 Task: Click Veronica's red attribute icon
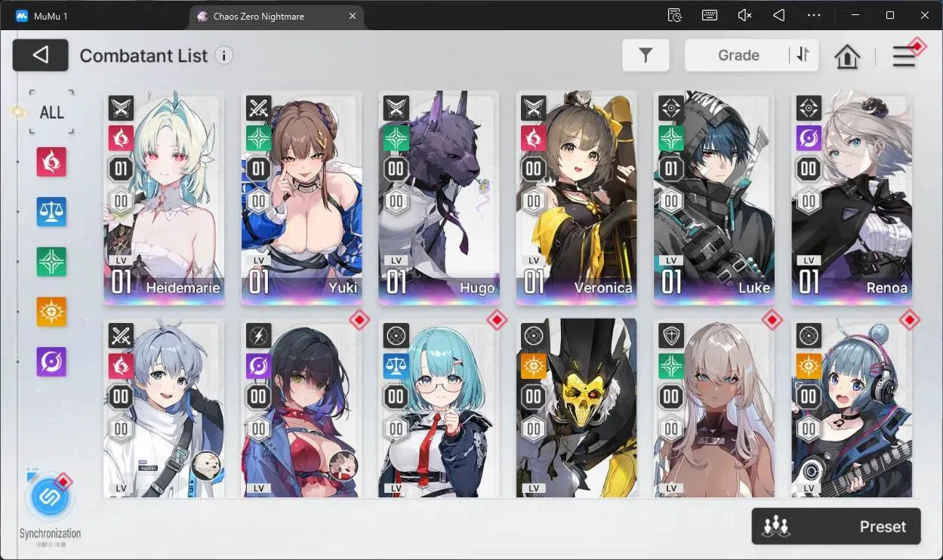click(x=533, y=138)
